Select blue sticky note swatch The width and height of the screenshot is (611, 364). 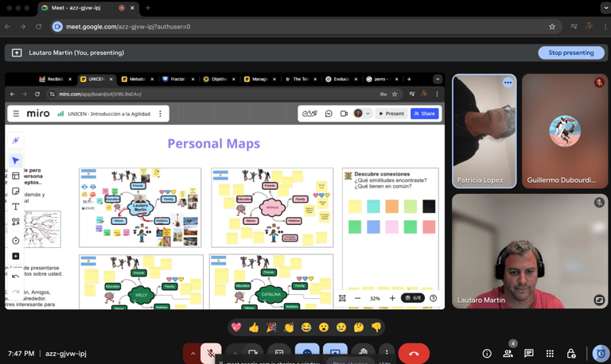coord(373,227)
